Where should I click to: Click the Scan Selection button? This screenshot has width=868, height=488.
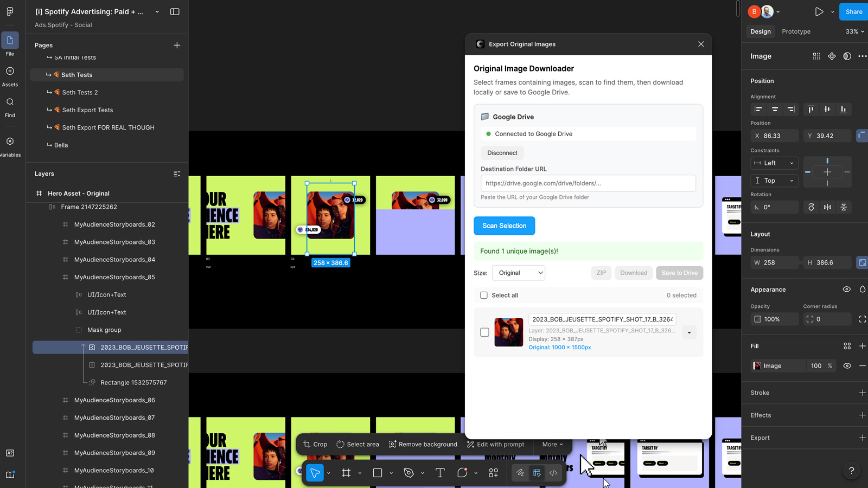[504, 226]
